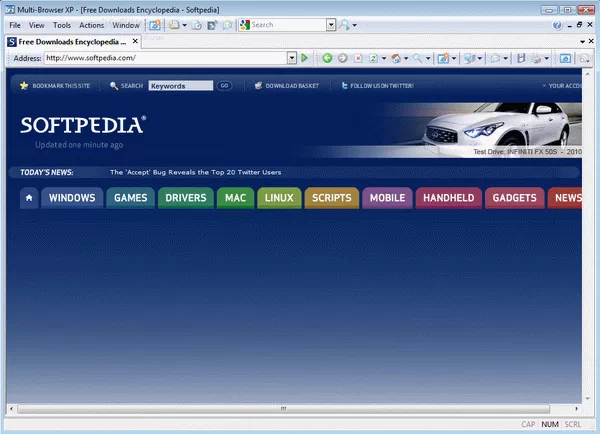Open the HANDHELD category

pyautogui.click(x=448, y=198)
